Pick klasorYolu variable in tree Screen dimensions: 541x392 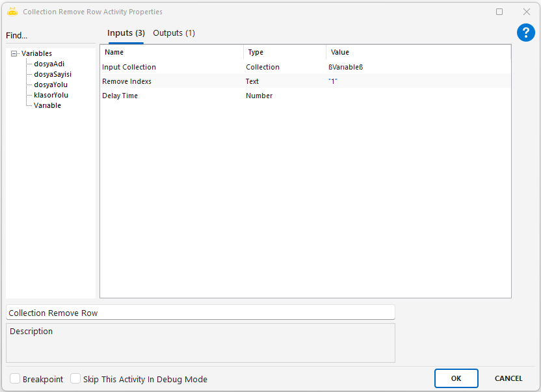pos(51,95)
